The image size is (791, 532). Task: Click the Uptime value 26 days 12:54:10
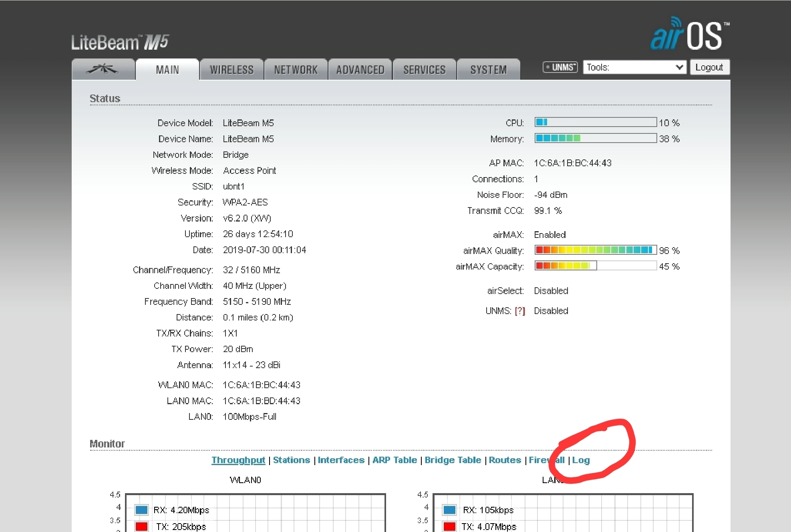[258, 234]
